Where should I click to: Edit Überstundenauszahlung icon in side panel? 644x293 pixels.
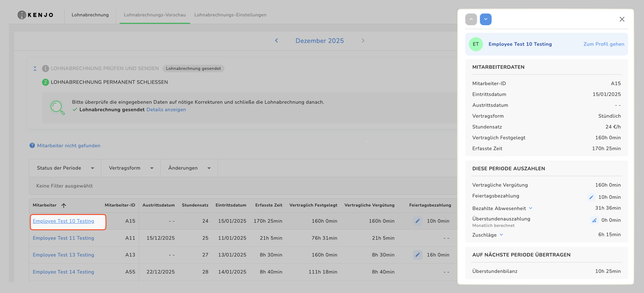tap(594, 220)
